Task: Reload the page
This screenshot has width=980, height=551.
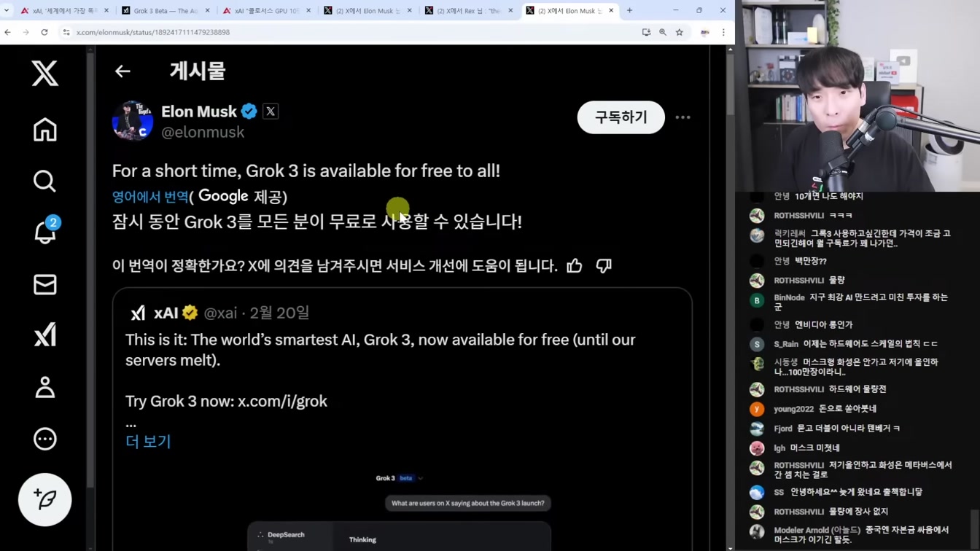Action: pyautogui.click(x=44, y=32)
